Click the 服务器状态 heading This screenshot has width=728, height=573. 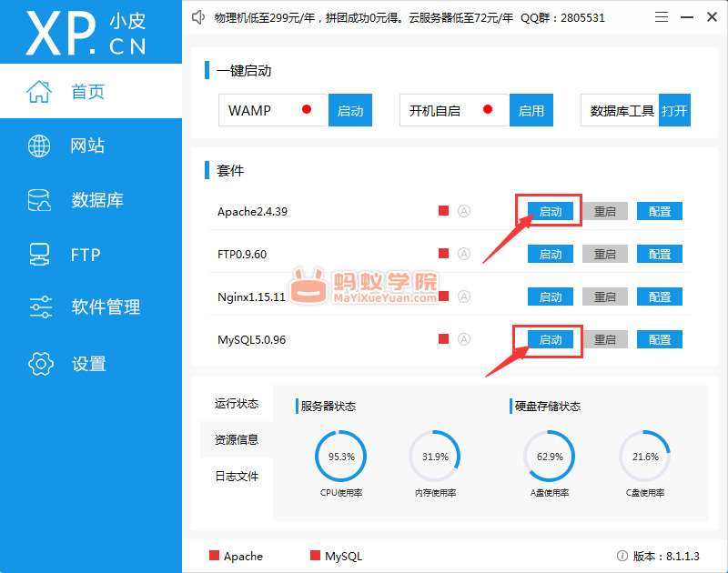click(328, 406)
